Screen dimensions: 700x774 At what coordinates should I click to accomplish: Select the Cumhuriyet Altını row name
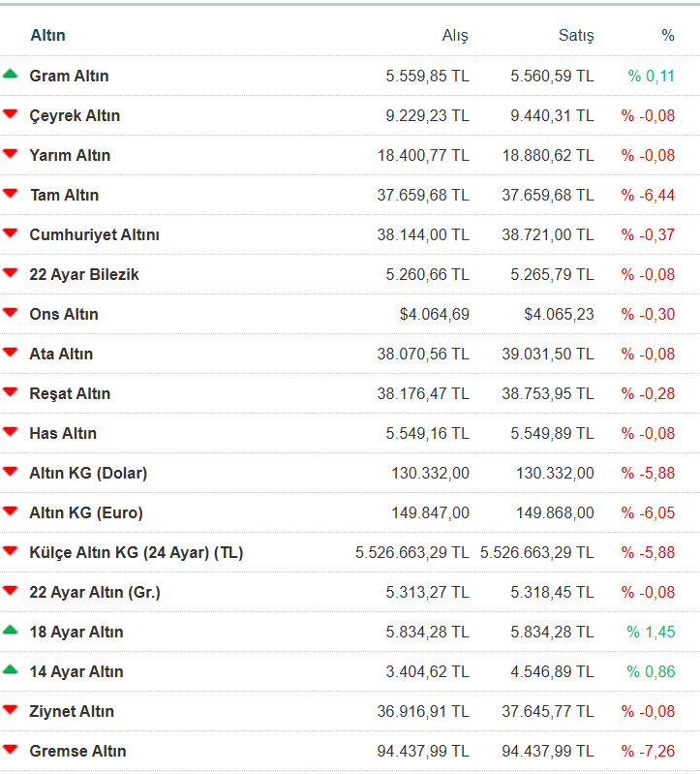(95, 234)
